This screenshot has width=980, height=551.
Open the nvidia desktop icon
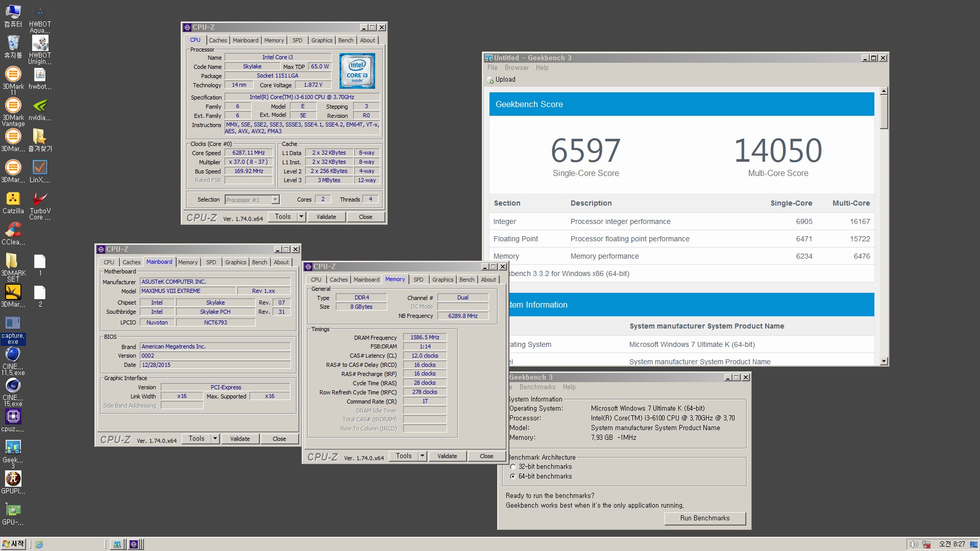click(x=40, y=109)
